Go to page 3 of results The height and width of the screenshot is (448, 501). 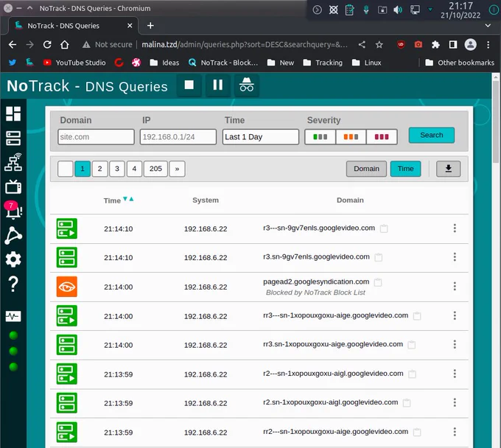coord(117,169)
